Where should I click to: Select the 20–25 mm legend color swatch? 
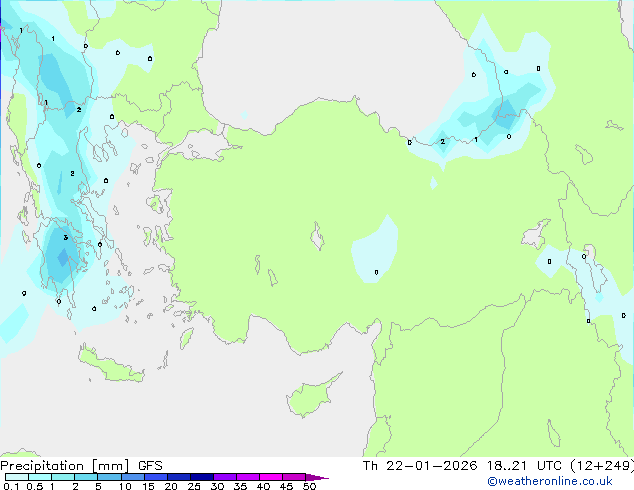pos(179,477)
